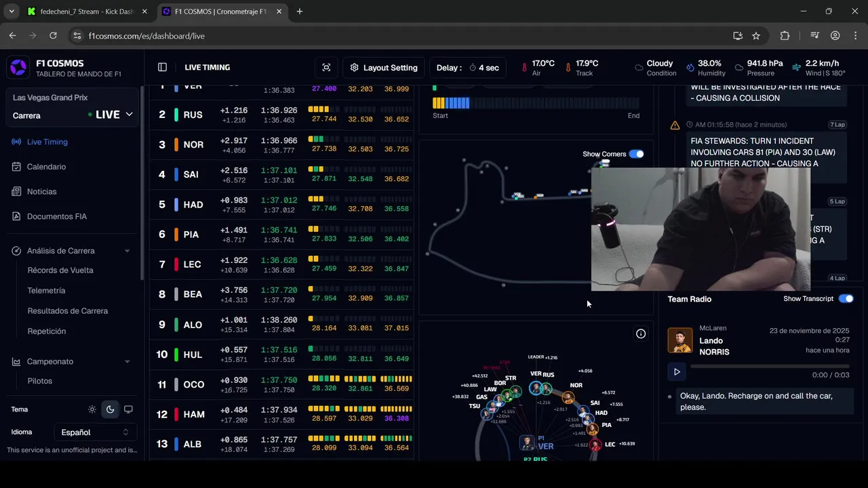868x488 pixels.
Task: Open Récords de Vuelta
Action: tap(60, 270)
